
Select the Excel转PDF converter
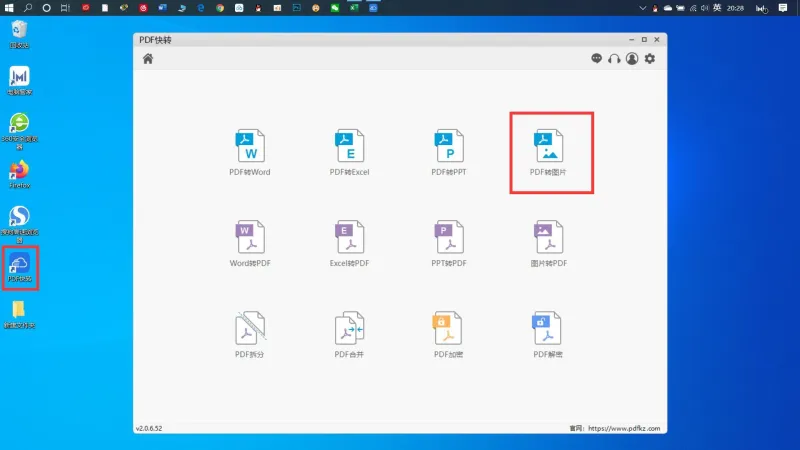coord(349,243)
